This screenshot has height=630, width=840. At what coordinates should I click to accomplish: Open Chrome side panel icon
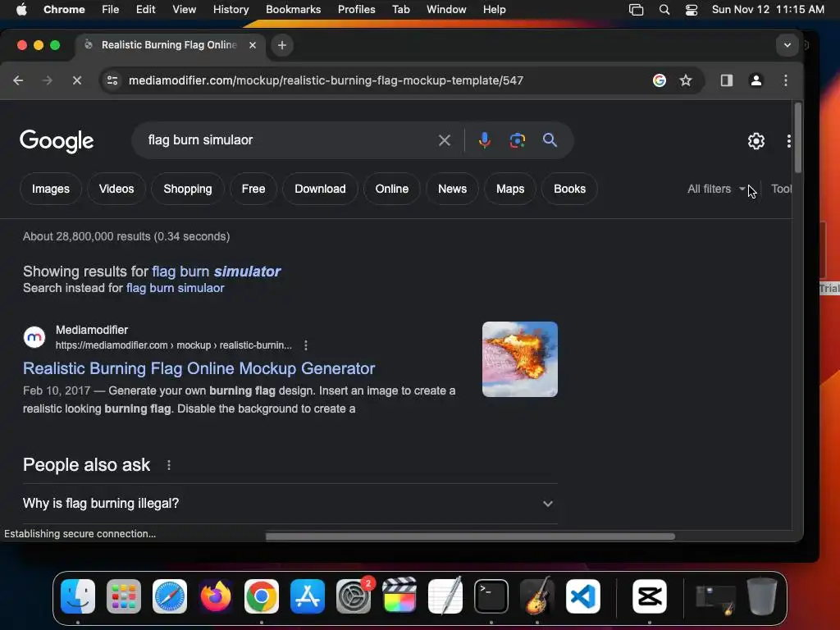(x=727, y=80)
